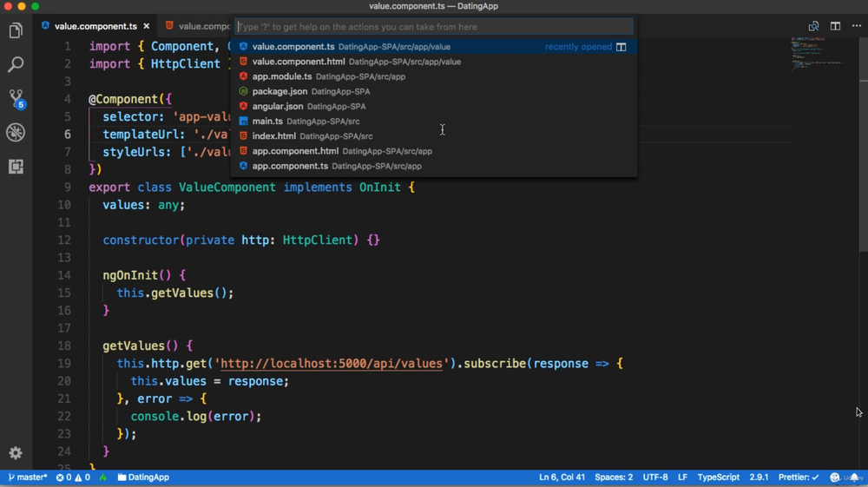This screenshot has height=487, width=868.
Task: Change indentation via Spaces: 2
Action: click(x=614, y=477)
